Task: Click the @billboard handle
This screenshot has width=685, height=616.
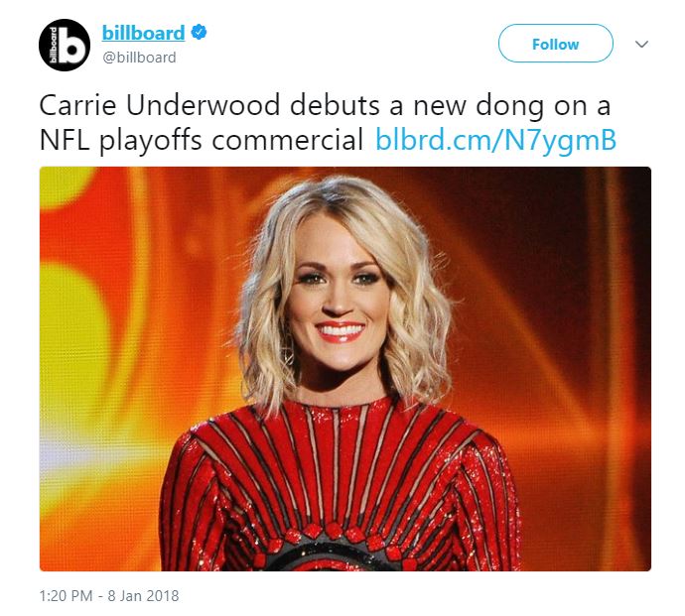Action: tap(139, 58)
